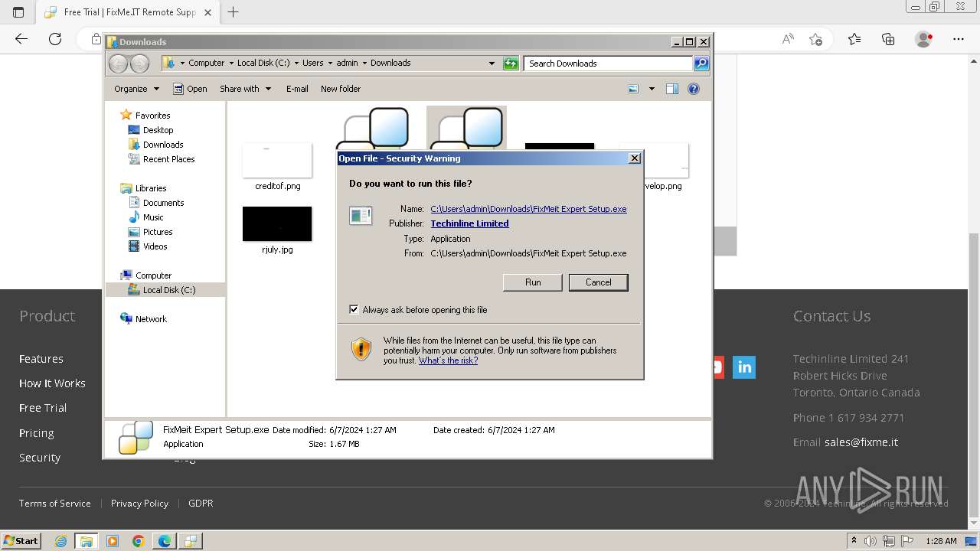Open How It Works footer link

click(x=52, y=383)
